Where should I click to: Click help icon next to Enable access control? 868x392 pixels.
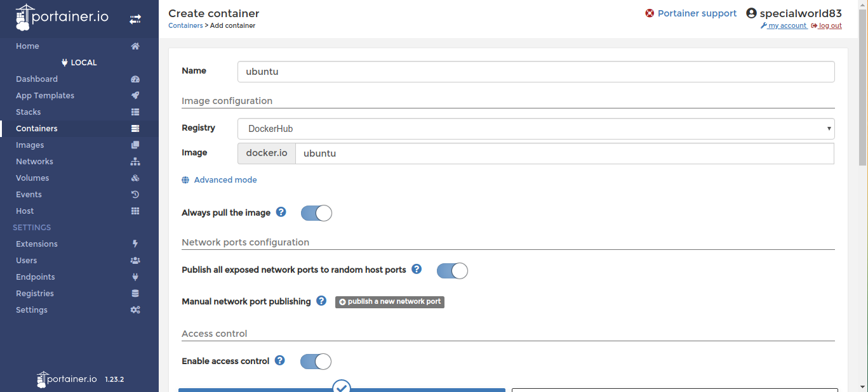tap(279, 360)
